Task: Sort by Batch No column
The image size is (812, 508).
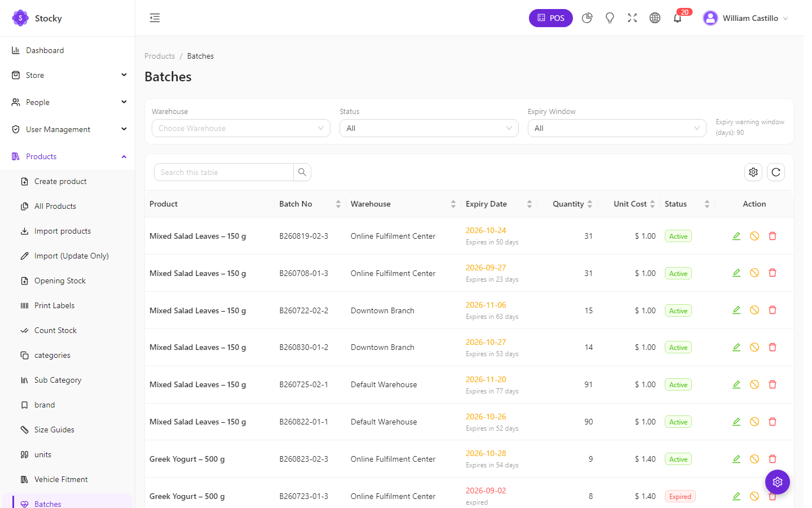Action: pyautogui.click(x=310, y=204)
